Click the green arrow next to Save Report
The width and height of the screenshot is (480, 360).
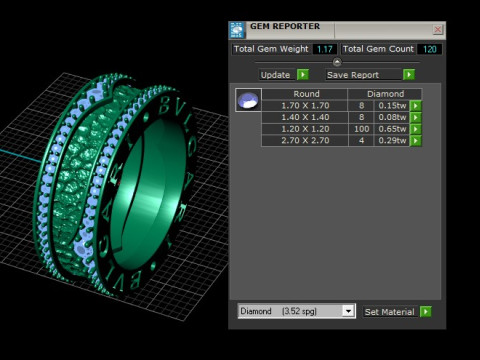tap(409, 74)
